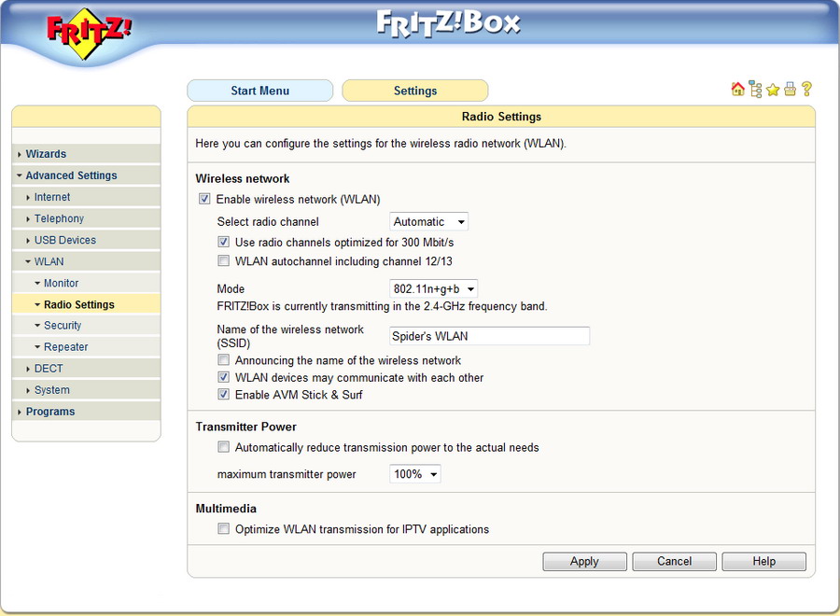
Task: Expand the Wizards menu section
Action: pos(46,154)
